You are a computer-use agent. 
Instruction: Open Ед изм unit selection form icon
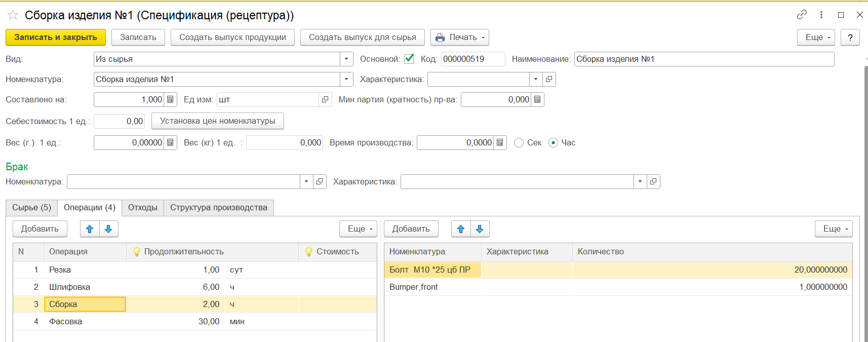(325, 100)
